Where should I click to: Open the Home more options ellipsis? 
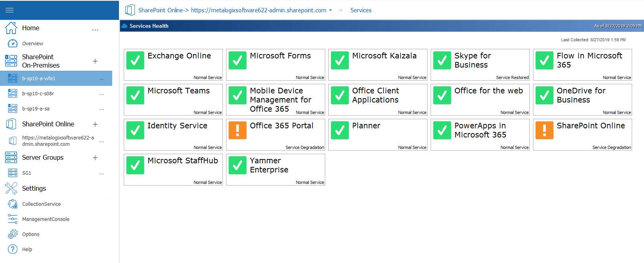[x=95, y=30]
